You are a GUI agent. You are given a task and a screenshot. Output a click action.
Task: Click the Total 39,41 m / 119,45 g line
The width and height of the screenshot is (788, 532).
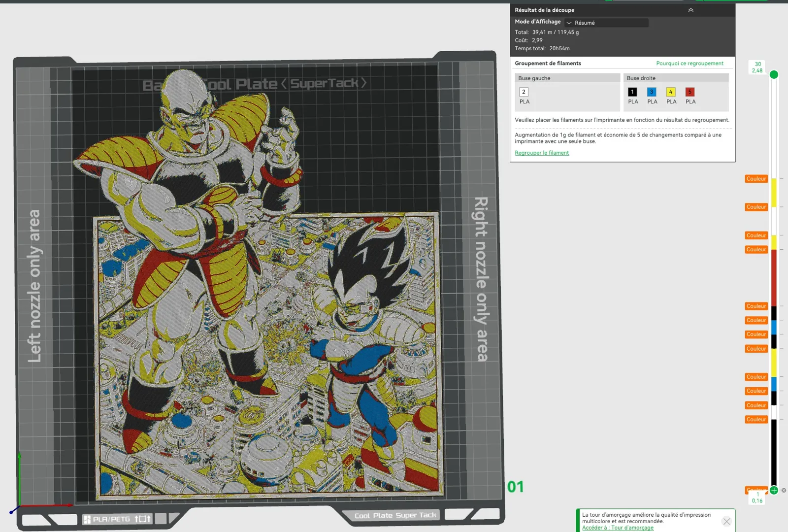tap(547, 32)
